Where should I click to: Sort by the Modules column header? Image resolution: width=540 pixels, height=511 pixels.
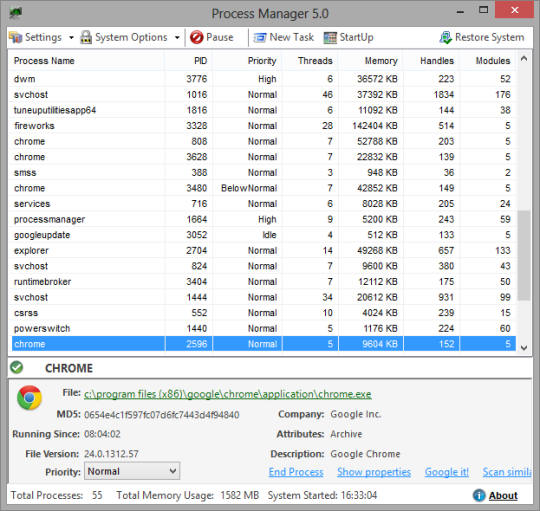point(487,61)
